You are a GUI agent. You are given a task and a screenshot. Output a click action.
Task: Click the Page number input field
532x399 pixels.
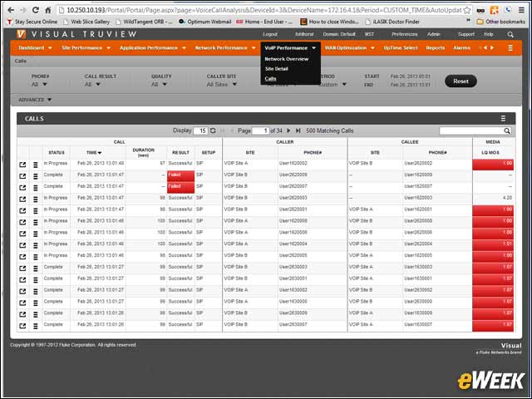click(260, 131)
